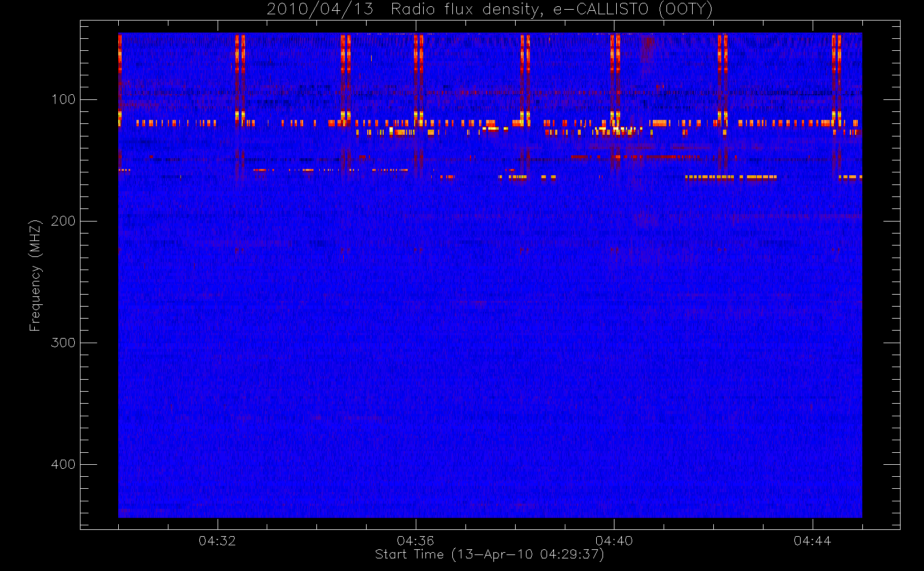Image resolution: width=924 pixels, height=571 pixels.
Task: Click the 04:40 time tick label
Action: (x=614, y=541)
